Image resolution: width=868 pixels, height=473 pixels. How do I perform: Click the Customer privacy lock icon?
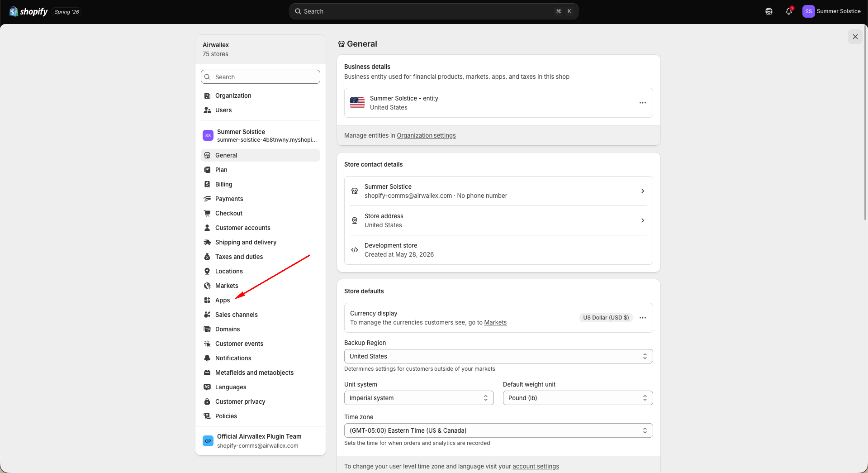[x=207, y=401]
